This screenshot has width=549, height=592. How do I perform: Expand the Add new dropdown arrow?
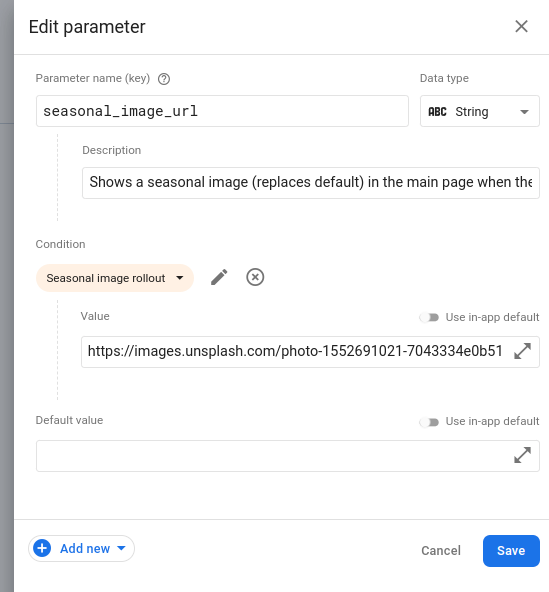121,548
